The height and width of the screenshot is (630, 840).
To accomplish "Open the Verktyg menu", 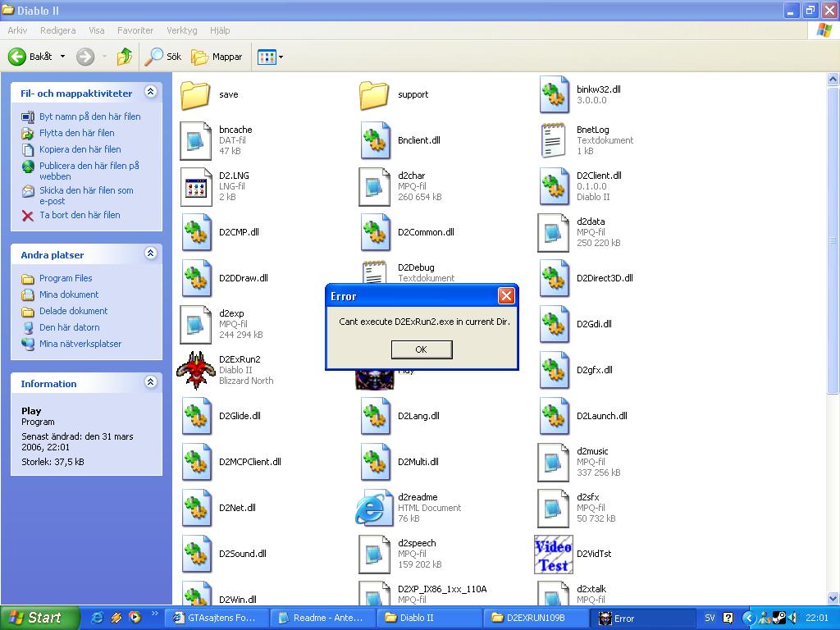I will click(x=181, y=30).
